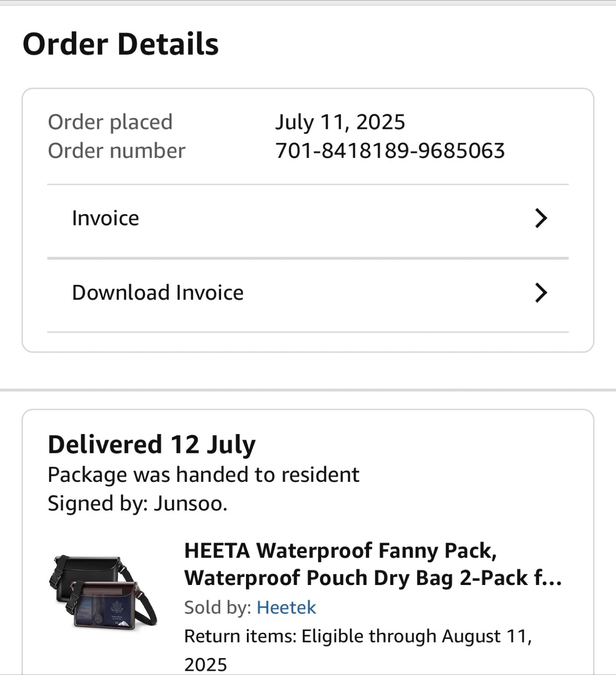The image size is (616, 675).
Task: Select the Download Invoice label
Action: point(157,293)
